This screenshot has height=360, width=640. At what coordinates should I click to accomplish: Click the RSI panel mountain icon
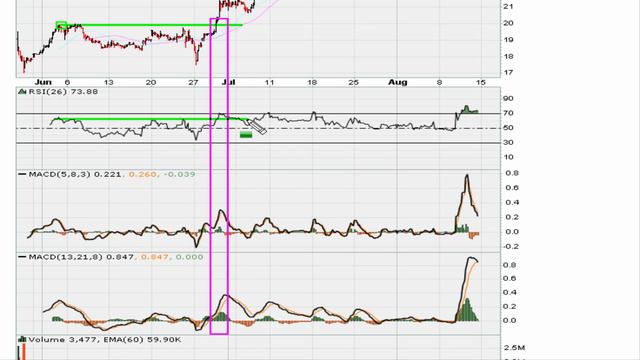22,92
